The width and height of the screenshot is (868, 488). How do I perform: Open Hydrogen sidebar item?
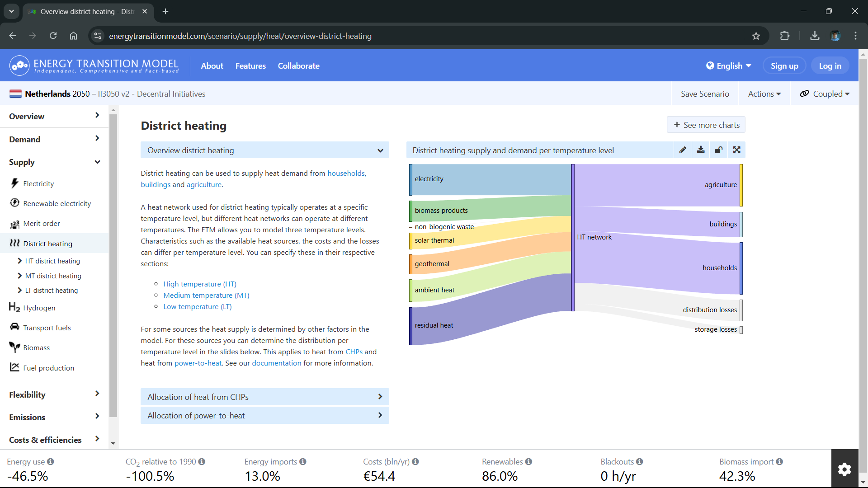pyautogui.click(x=39, y=308)
